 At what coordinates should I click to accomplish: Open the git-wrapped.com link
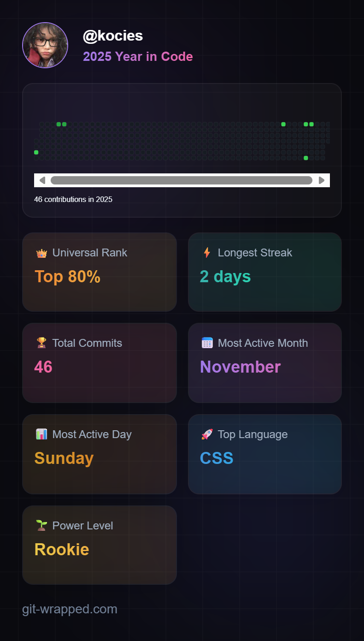click(x=70, y=609)
